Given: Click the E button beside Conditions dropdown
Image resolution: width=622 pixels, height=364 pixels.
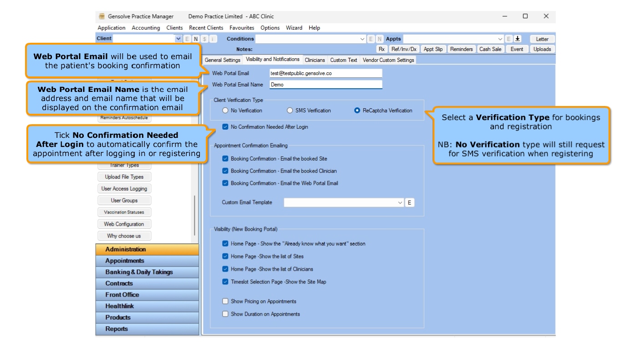Looking at the screenshot, I should (371, 39).
